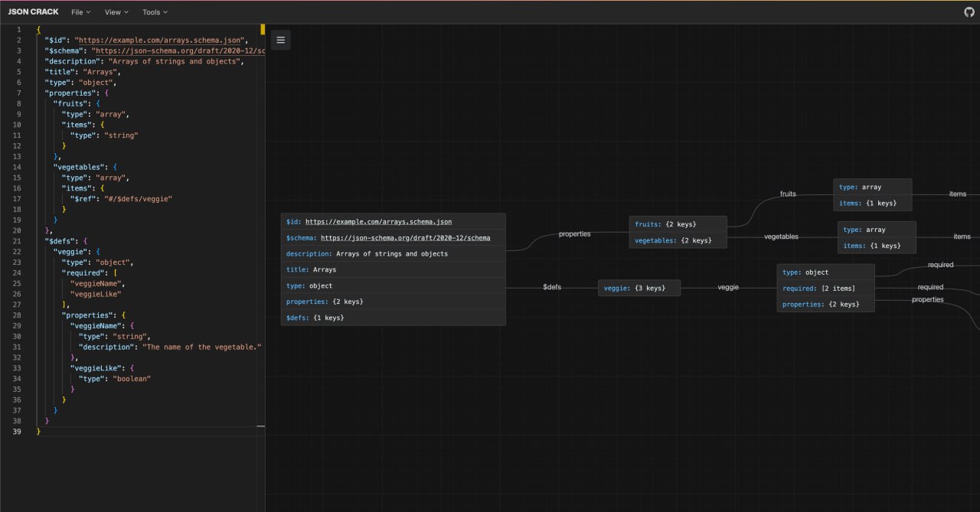Click the JSON CRACK logo

33,12
